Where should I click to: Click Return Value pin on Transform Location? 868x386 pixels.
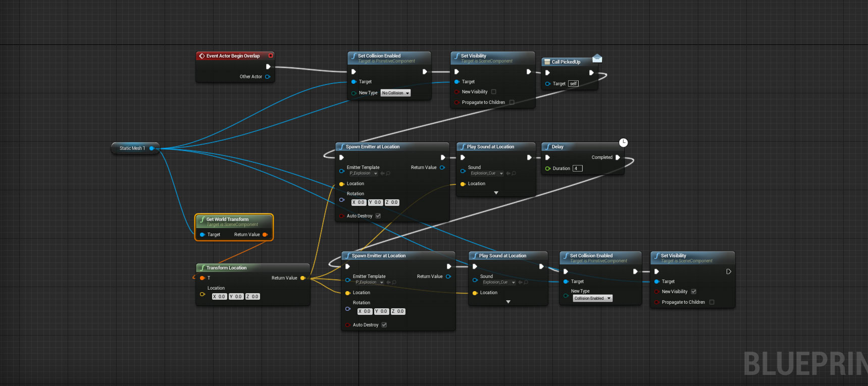(302, 278)
